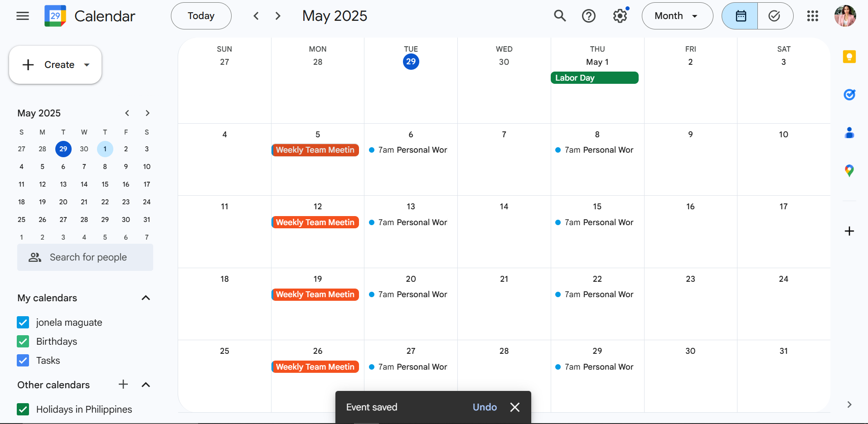The image size is (868, 424).
Task: Open the search magnifier icon
Action: [x=560, y=16]
